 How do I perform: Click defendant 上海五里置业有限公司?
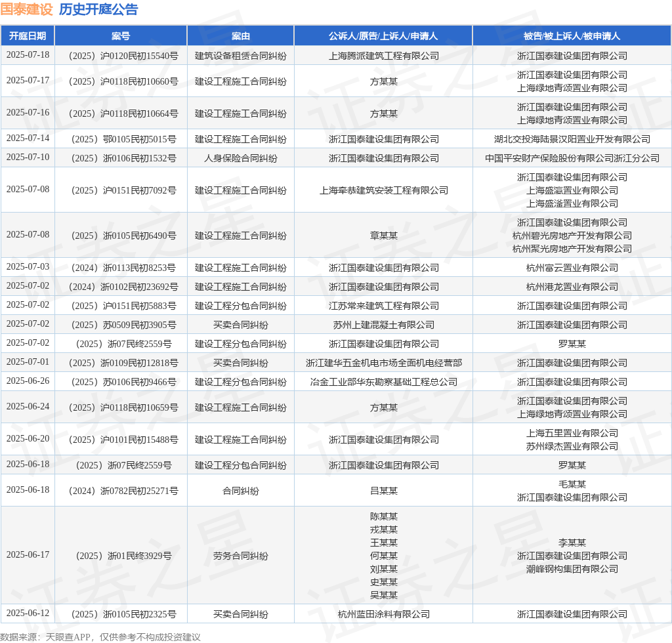pos(572,433)
